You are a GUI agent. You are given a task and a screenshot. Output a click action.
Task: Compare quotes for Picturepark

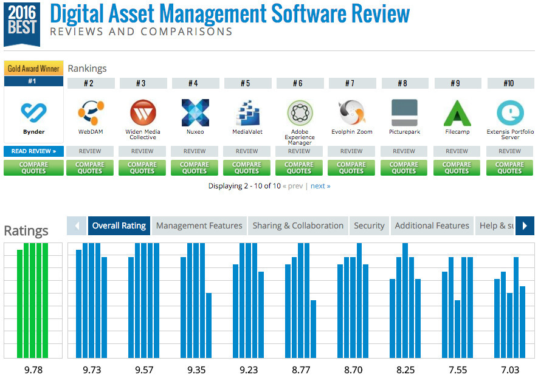(x=404, y=168)
